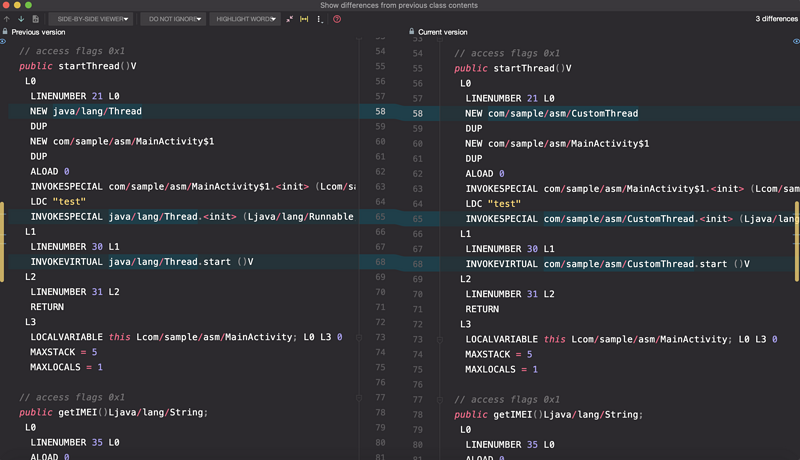Click the jump to source file icon
The width and height of the screenshot is (800, 460).
(36, 19)
